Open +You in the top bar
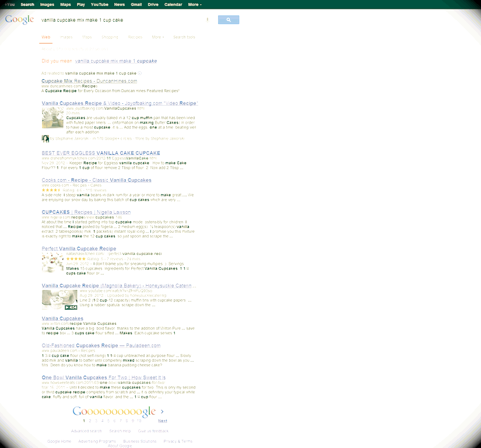 click(10, 5)
